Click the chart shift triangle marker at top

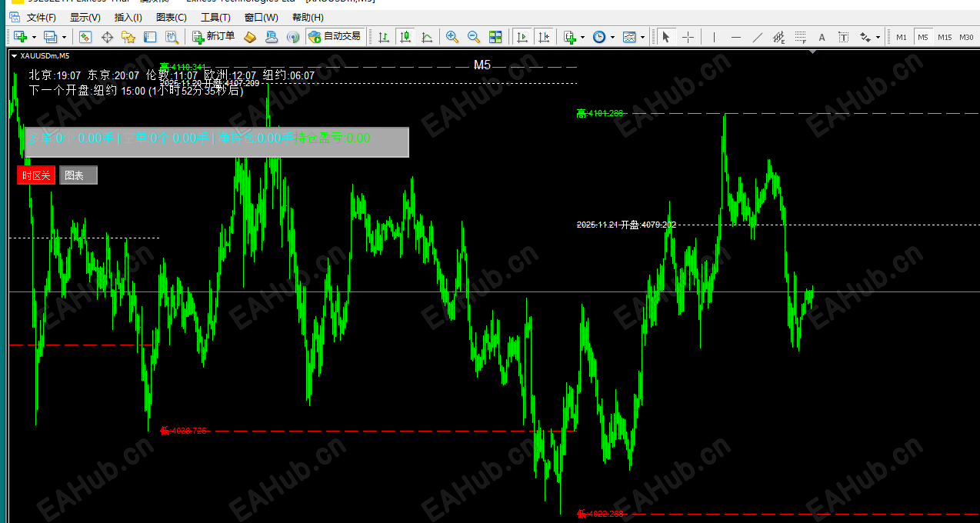[812, 52]
